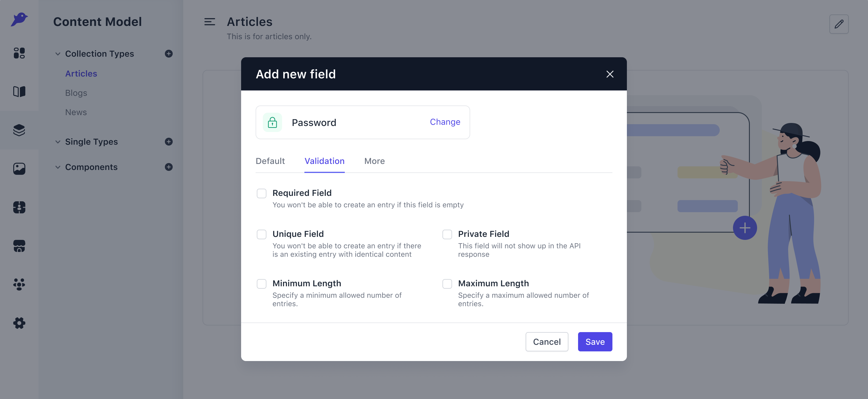The height and width of the screenshot is (399, 868).
Task: Click the Change link for Password field
Action: point(445,122)
